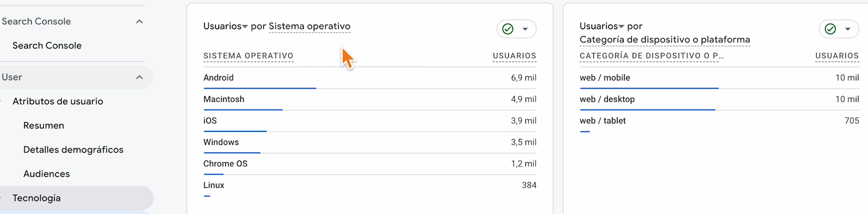
Task: Expand Atributos de usuario sidebar item
Action: pos(57,101)
